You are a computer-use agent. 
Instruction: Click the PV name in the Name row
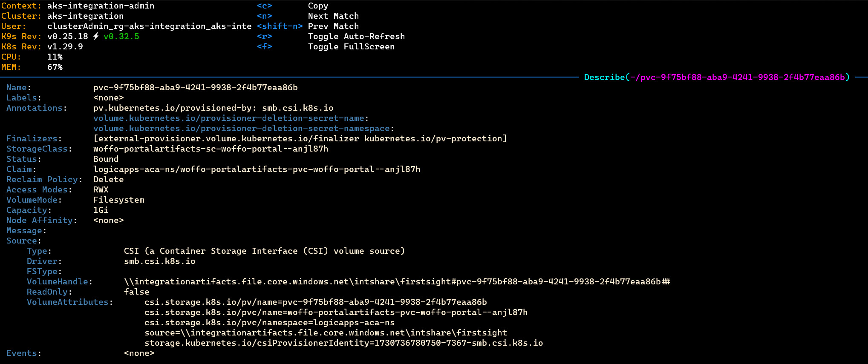(195, 88)
